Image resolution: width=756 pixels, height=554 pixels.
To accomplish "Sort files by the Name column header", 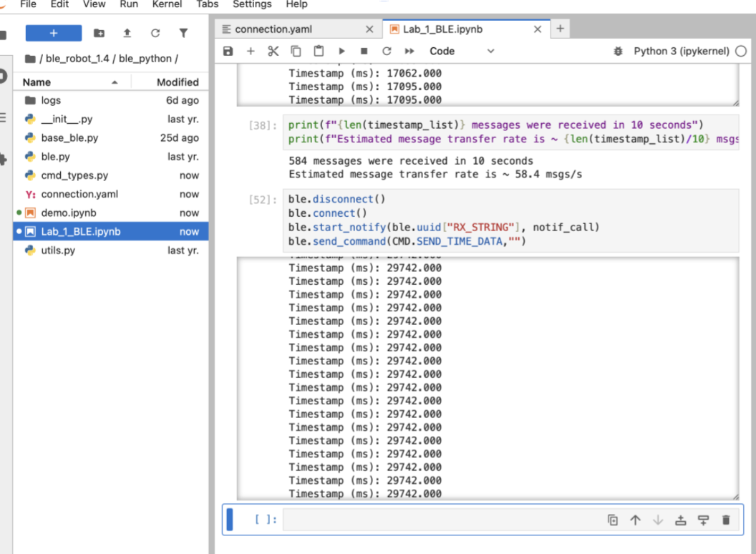I will (x=37, y=82).
